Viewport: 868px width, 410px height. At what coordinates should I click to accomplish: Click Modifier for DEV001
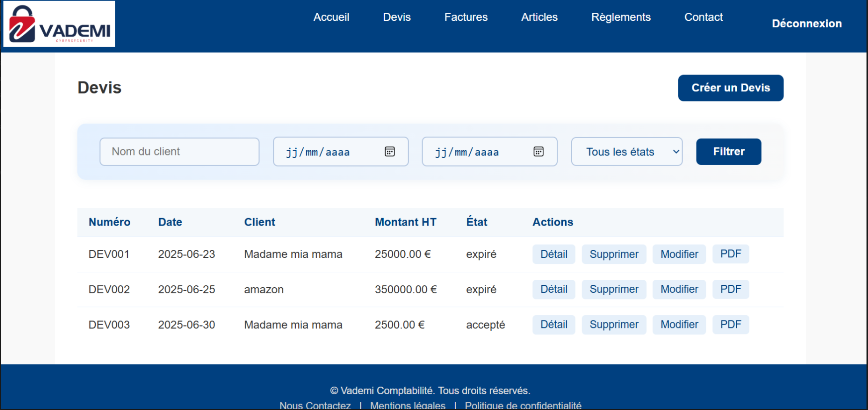click(679, 254)
